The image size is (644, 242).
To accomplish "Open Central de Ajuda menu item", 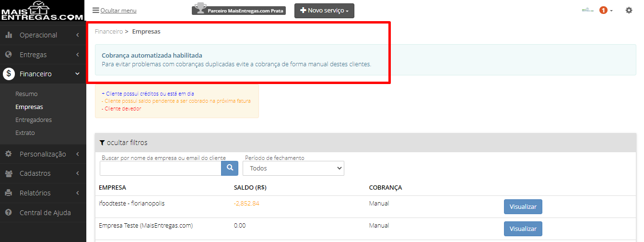I will click(43, 212).
